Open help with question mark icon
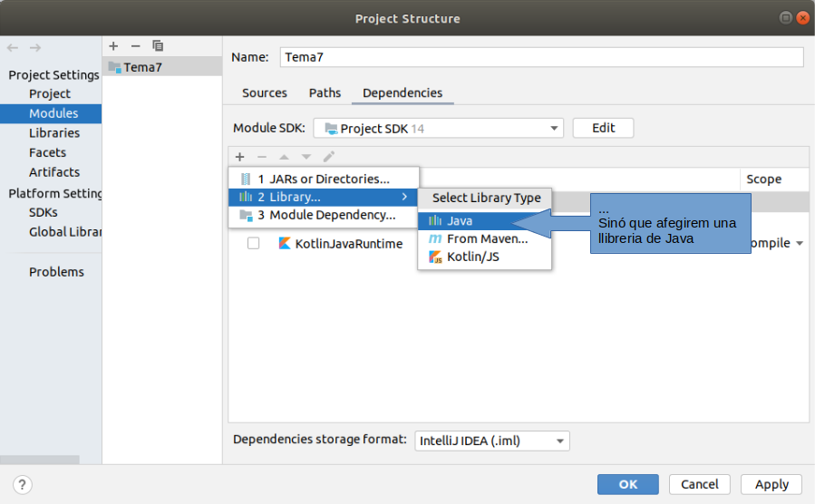 pyautogui.click(x=22, y=485)
